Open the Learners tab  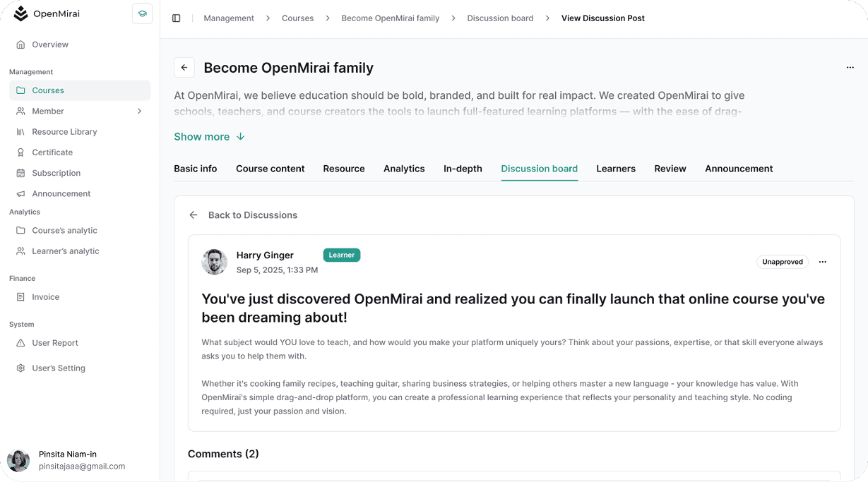click(x=615, y=169)
